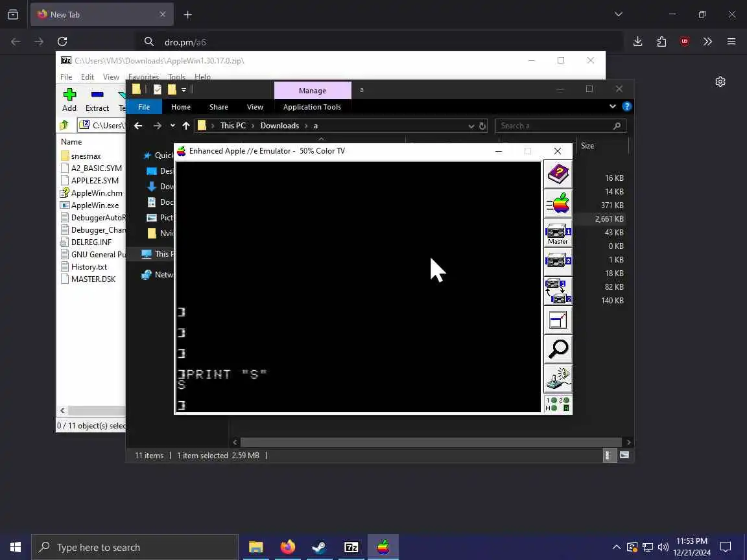The width and height of the screenshot is (747, 560).
Task: Click the uBlock Origin shield icon
Action: click(x=685, y=42)
